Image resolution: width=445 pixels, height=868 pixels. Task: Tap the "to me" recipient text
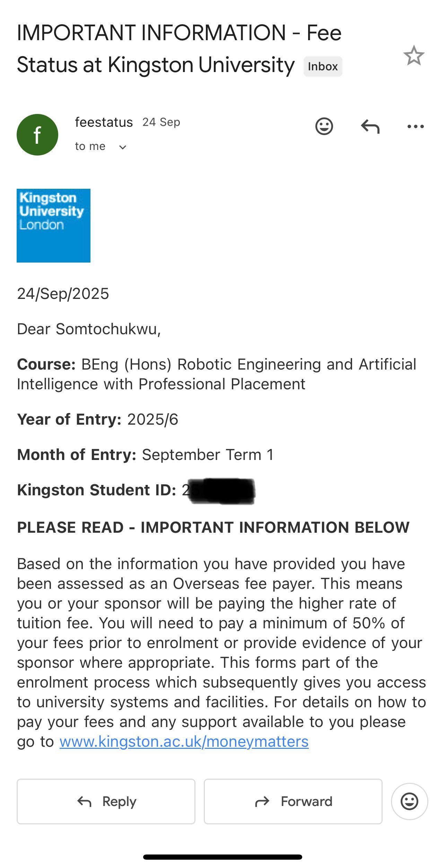pos(90,147)
